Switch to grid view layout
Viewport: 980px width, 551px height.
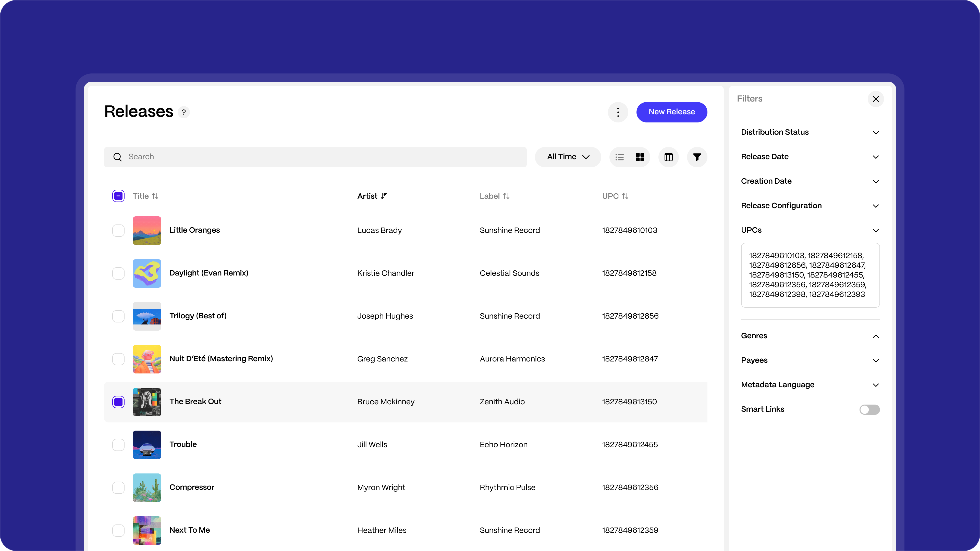coord(640,157)
